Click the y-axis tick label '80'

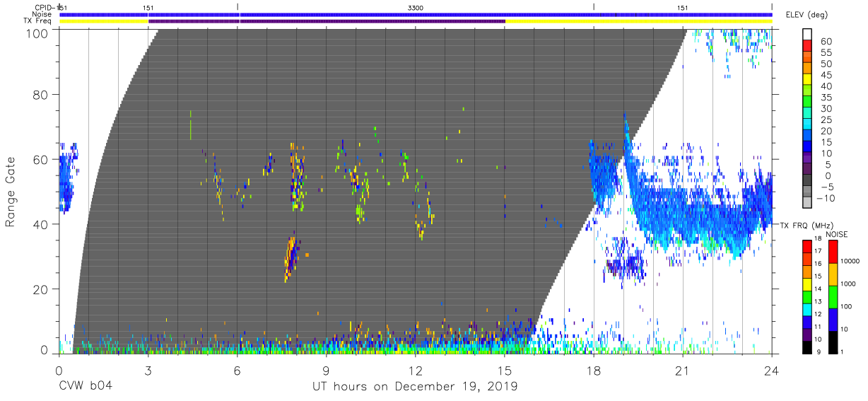[40, 94]
